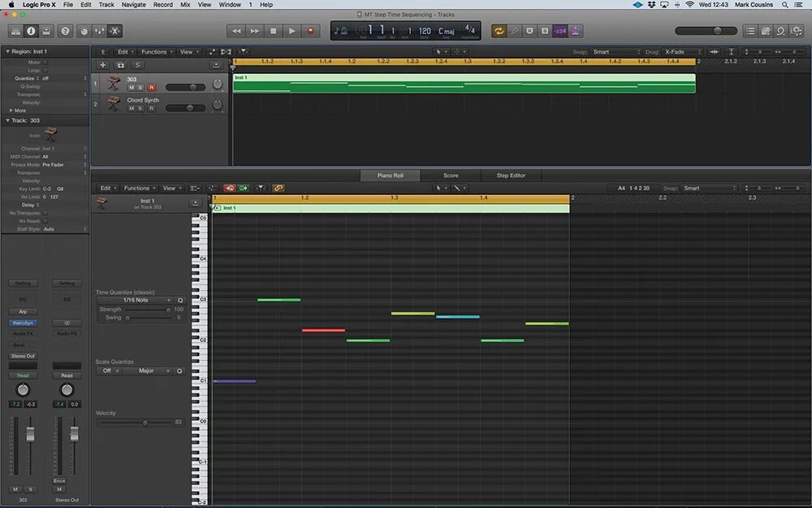Collapse the Region: Inst 1 inspector section
The height and width of the screenshot is (508, 812).
point(7,51)
